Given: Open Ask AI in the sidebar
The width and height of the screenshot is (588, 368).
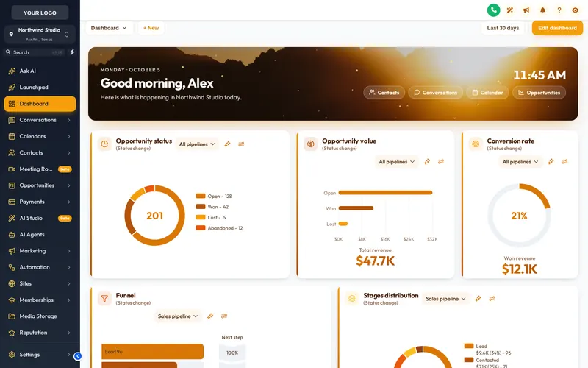Looking at the screenshot, I should 40,71.
